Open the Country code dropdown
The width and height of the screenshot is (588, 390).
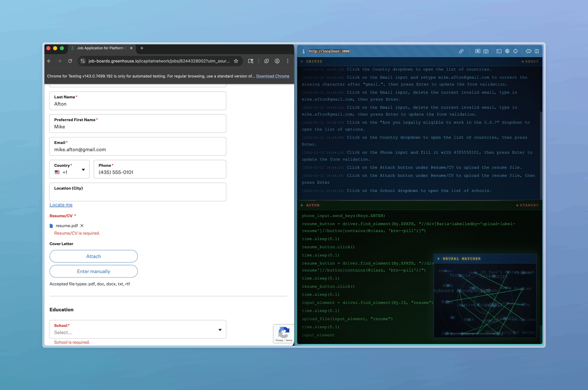(69, 169)
